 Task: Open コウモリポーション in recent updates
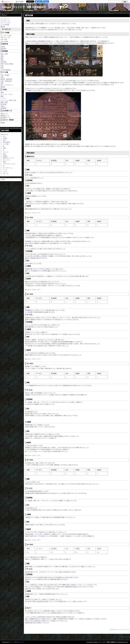9,164
